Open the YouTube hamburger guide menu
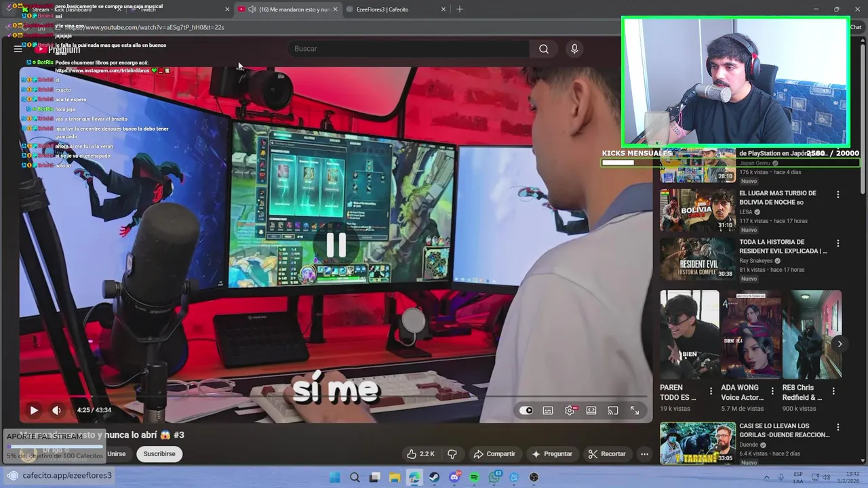This screenshot has width=868, height=488. (x=18, y=49)
